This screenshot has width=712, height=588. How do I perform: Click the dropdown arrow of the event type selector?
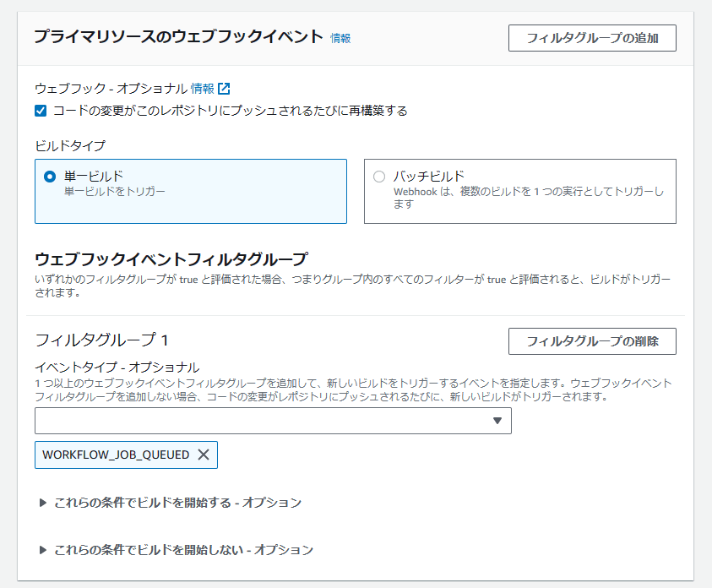[x=497, y=421]
